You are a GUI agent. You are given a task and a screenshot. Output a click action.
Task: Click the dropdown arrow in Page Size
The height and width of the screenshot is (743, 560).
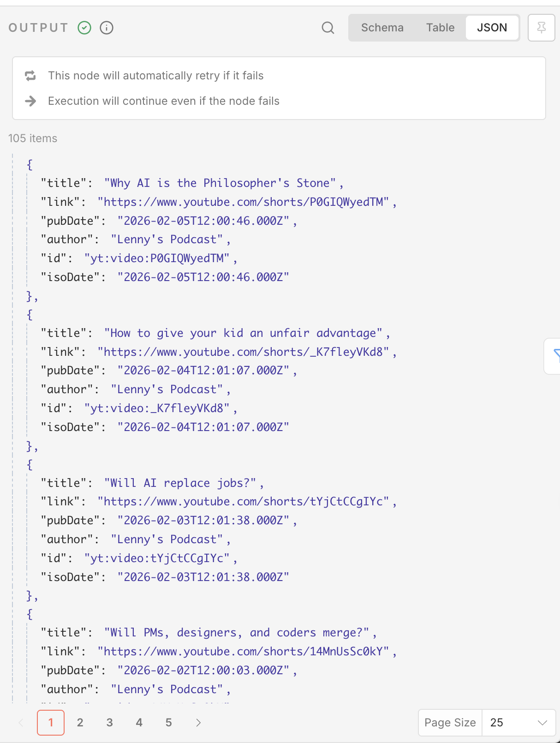pos(542,723)
